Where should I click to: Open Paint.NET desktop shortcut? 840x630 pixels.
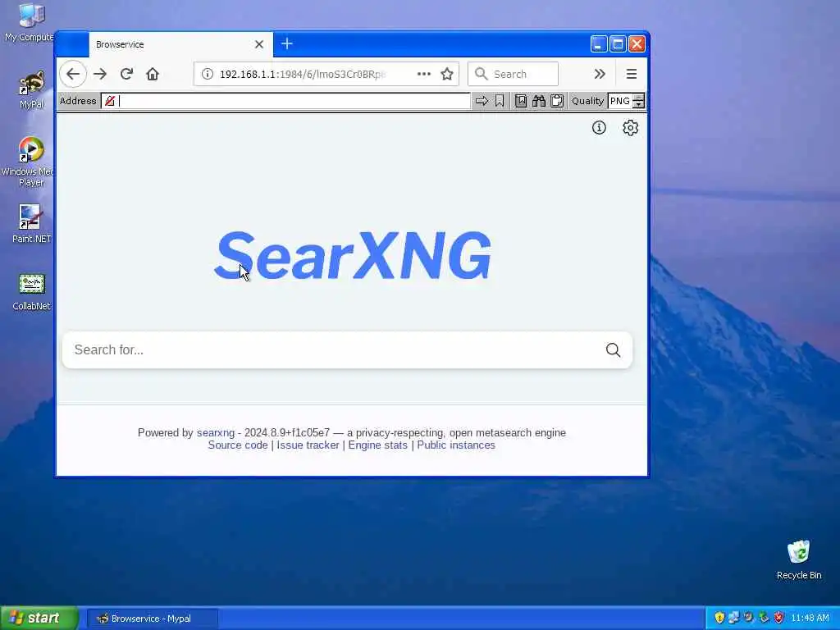[x=32, y=224]
